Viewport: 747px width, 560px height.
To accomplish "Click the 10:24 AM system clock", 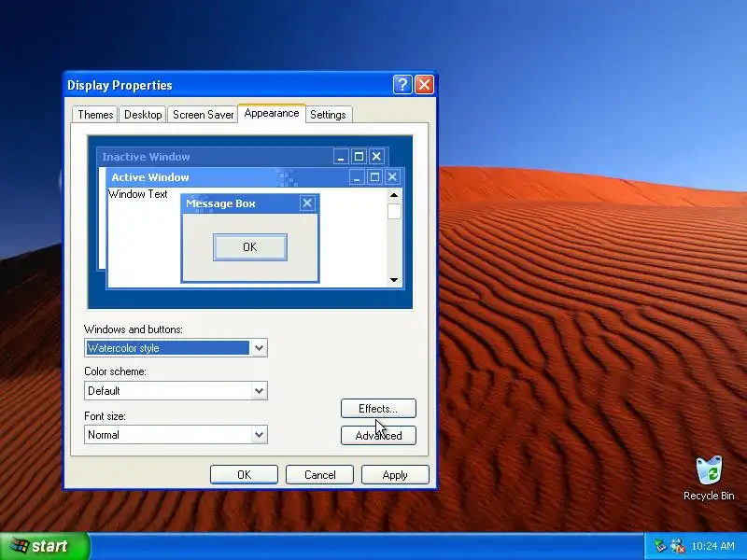I will click(712, 546).
